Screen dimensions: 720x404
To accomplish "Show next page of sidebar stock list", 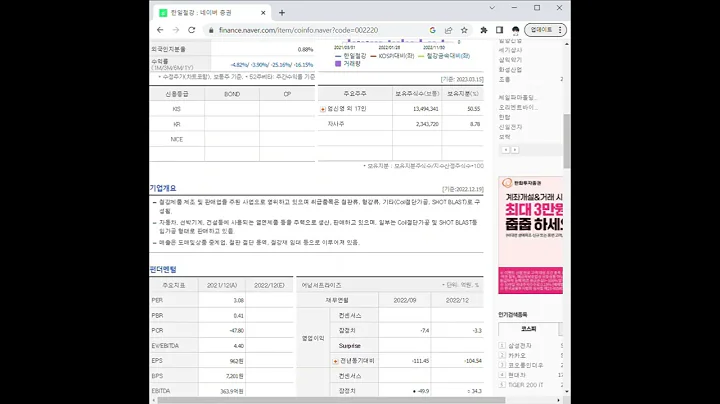I will [515, 150].
